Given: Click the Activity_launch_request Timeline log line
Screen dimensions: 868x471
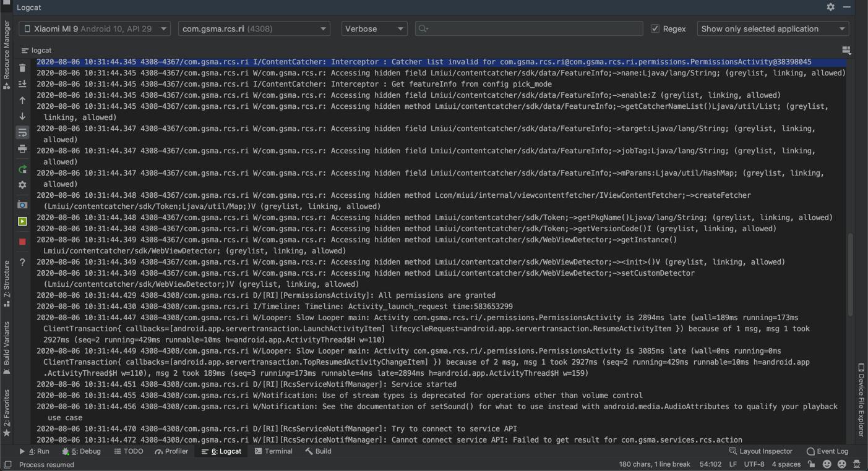Looking at the screenshot, I should 275,307.
